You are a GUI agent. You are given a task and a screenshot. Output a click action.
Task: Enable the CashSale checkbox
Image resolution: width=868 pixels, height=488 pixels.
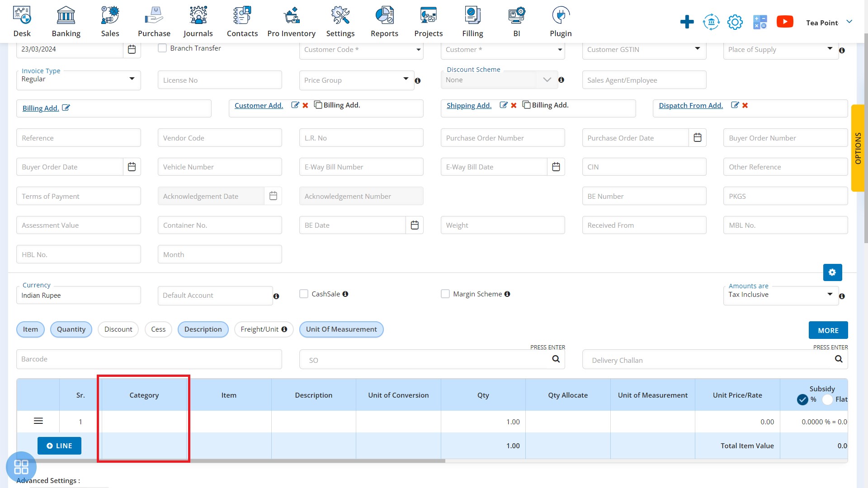(x=304, y=294)
